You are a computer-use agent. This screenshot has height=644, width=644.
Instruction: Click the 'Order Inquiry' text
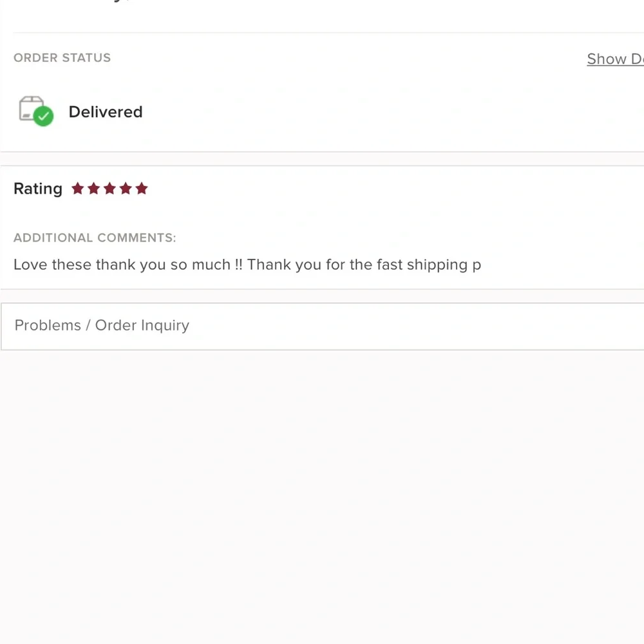[x=142, y=325]
